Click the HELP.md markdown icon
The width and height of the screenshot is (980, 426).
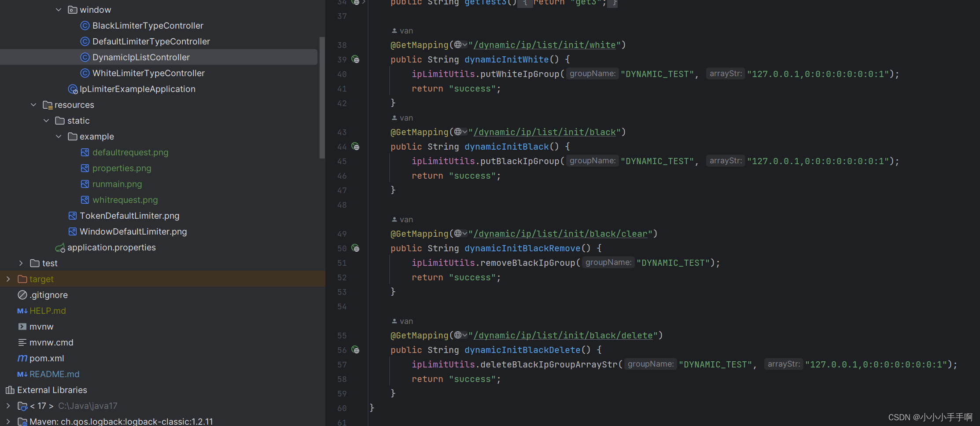(22, 311)
